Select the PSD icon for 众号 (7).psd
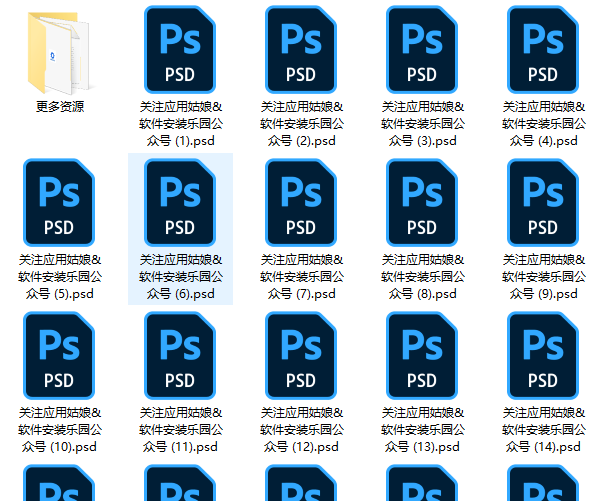 [x=301, y=202]
